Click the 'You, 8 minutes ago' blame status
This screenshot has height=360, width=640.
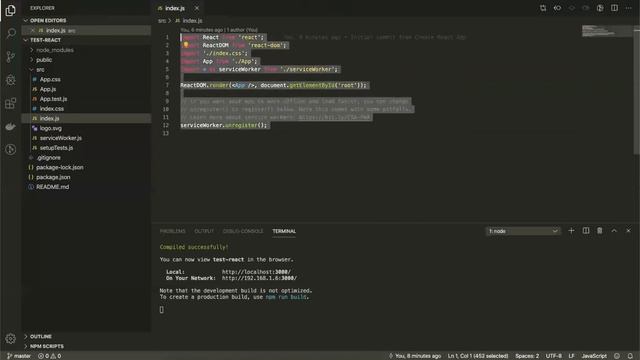[x=415, y=356]
